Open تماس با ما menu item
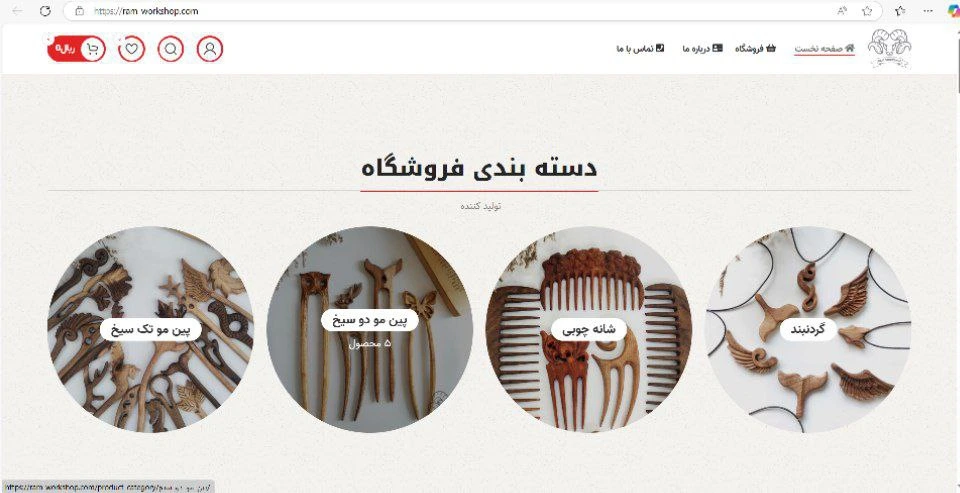Image resolution: width=960 pixels, height=493 pixels. click(x=640, y=48)
